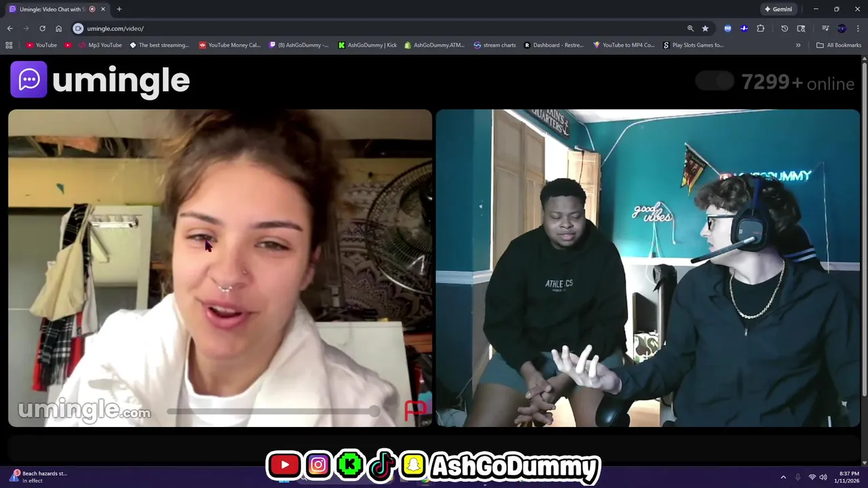Open the AshGoDummy.ATM bookmark
The height and width of the screenshot is (488, 868).
click(435, 45)
